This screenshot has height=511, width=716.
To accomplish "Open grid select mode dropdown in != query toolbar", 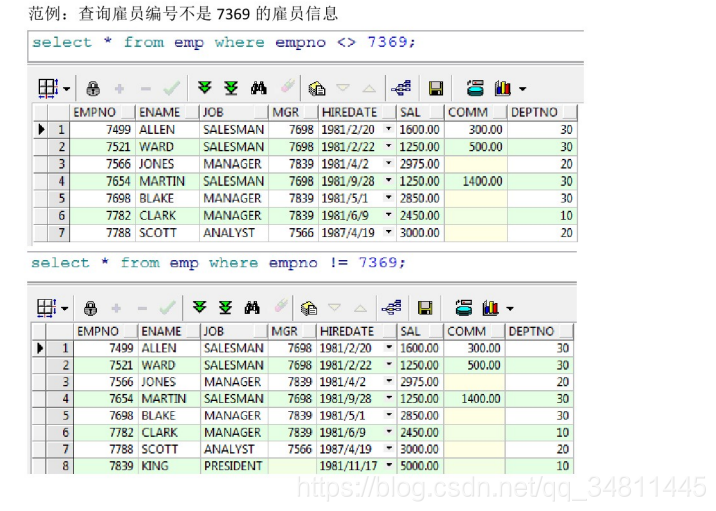I will pyautogui.click(x=65, y=309).
